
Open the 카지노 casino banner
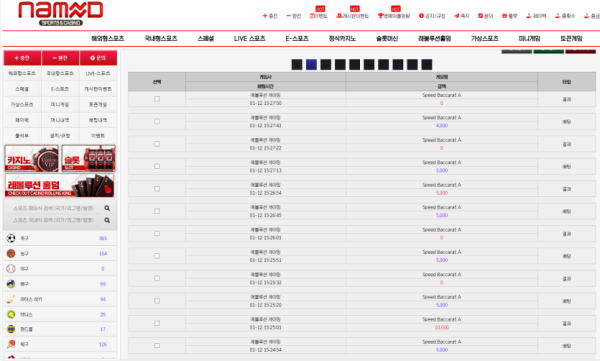tap(32, 158)
